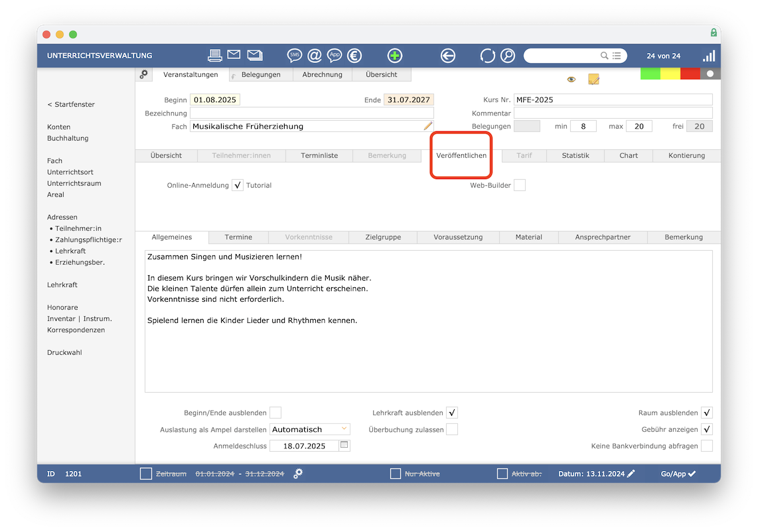Select the Zielgruppe tab
The width and height of the screenshot is (758, 532).
click(x=383, y=237)
